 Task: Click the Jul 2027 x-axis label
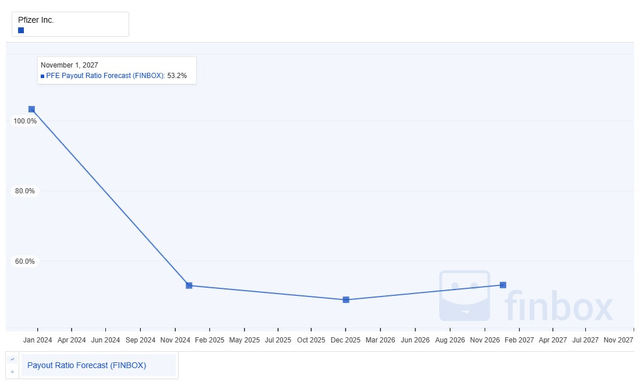(x=585, y=340)
